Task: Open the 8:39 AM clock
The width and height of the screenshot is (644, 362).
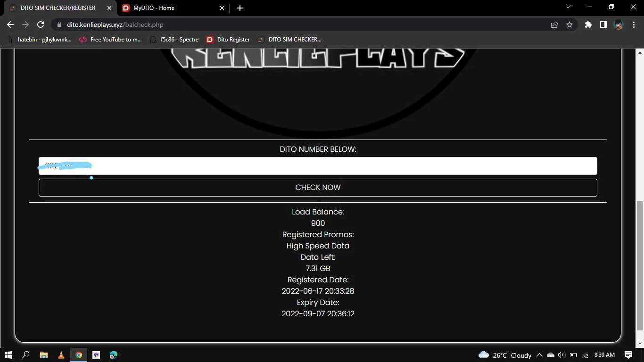Action: click(x=604, y=355)
